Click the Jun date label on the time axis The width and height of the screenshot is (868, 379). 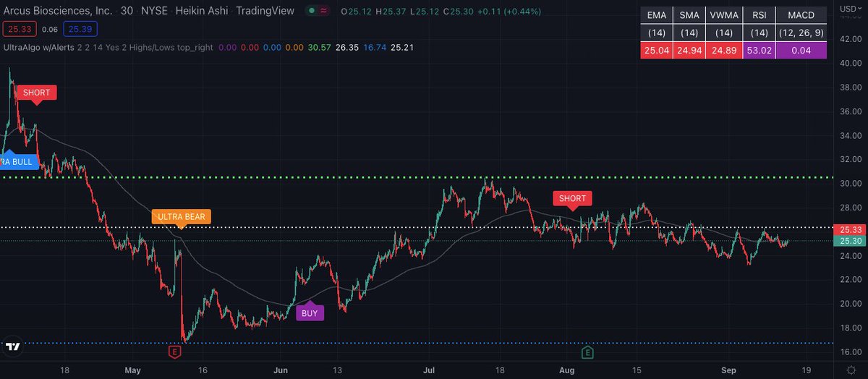(x=281, y=369)
